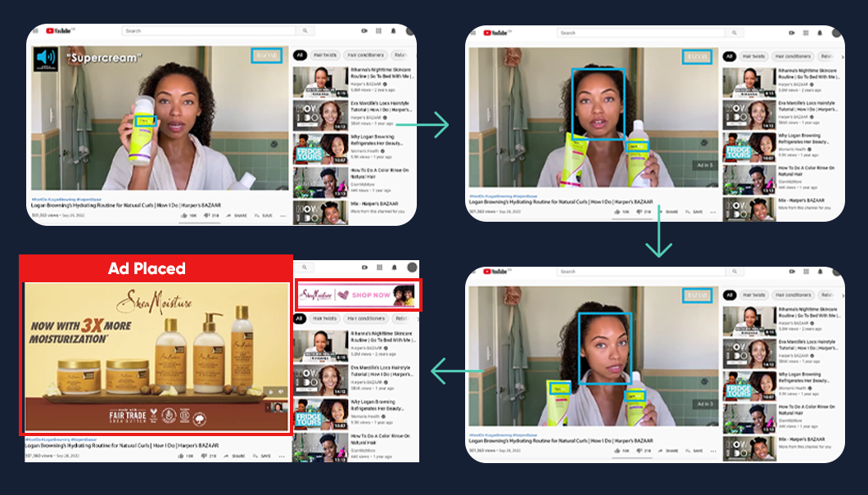Click the video title text in the Ad Placed screenshot
Image resolution: width=868 pixels, height=495 pixels.
click(122, 445)
